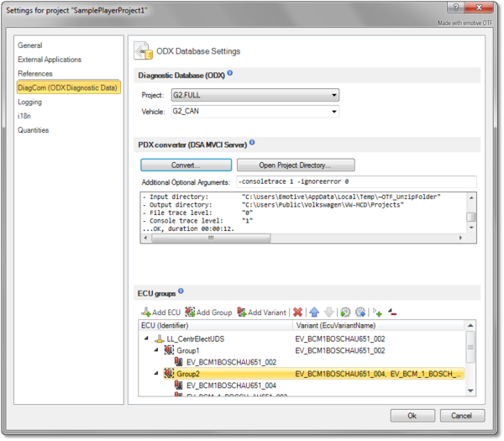Move entry up with blue arrow
This screenshot has width=504, height=441.
313,312
